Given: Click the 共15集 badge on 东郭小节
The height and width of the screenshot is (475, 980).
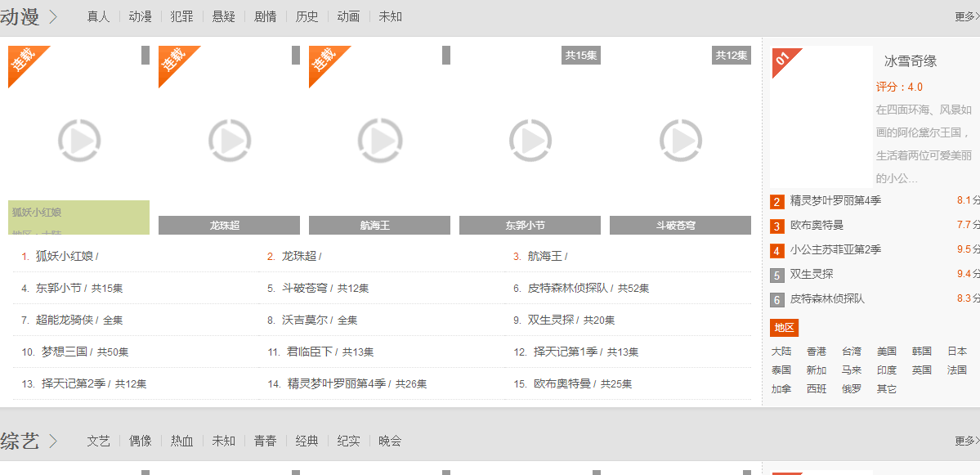Looking at the screenshot, I should coord(581,55).
